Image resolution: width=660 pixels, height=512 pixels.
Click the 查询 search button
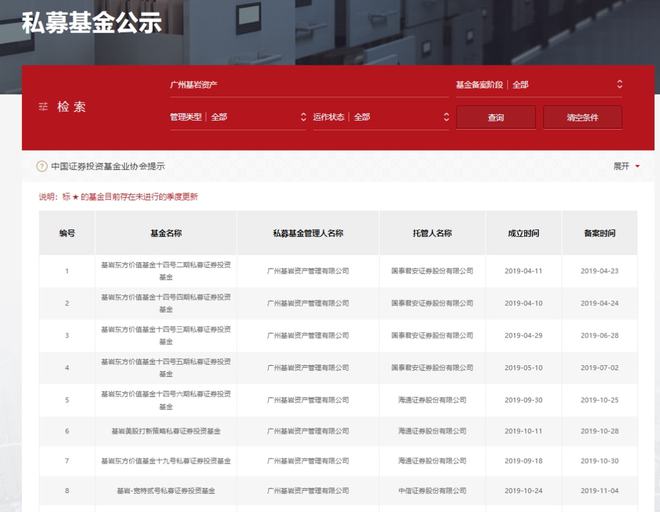(496, 117)
